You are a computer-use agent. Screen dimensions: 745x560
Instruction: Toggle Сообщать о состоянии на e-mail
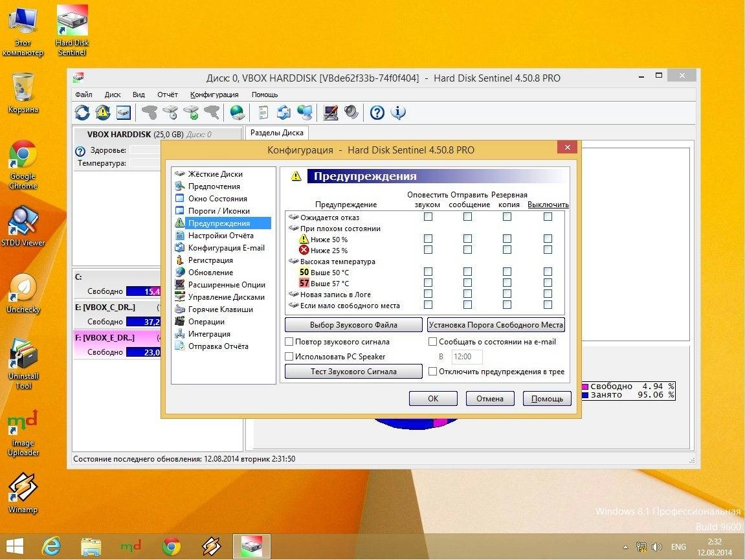pyautogui.click(x=432, y=341)
